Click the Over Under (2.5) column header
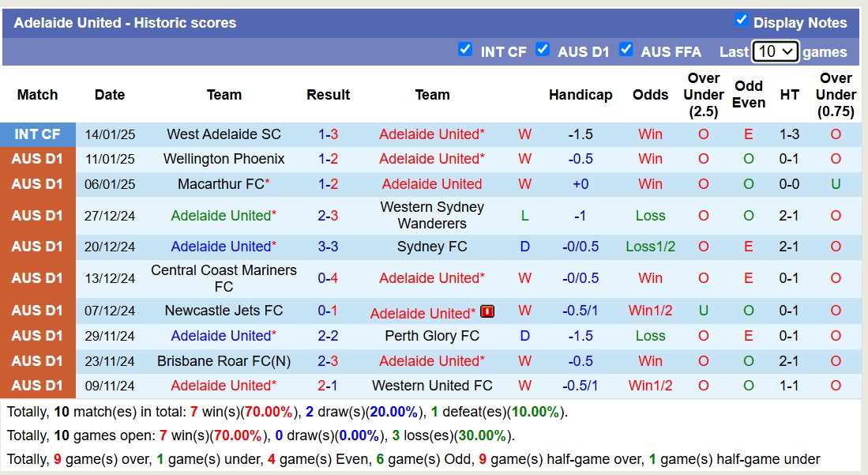The image size is (868, 475). pyautogui.click(x=702, y=95)
